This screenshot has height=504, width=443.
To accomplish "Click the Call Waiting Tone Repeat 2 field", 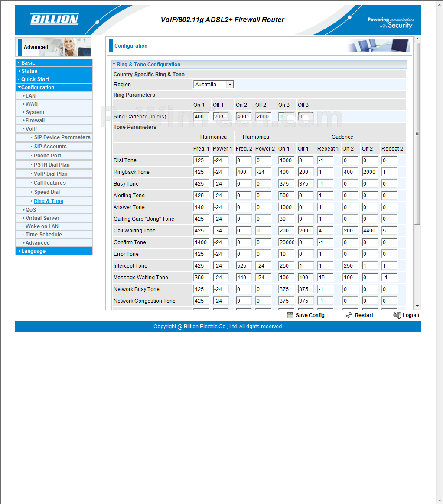I will point(389,230).
